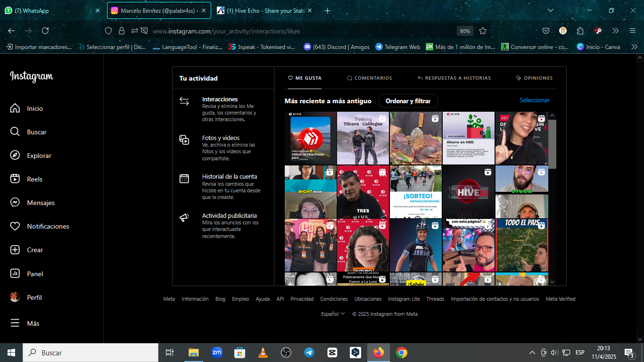Image resolution: width=644 pixels, height=362 pixels.
Task: Reload the page in Firefox
Action: (45, 31)
